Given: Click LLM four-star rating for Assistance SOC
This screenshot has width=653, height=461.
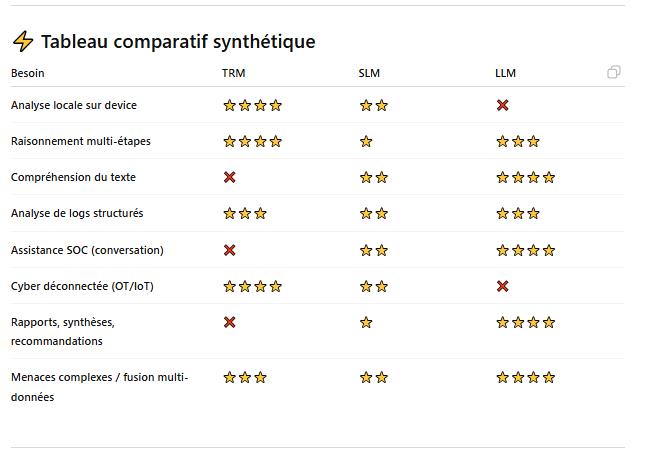Looking at the screenshot, I should point(525,250).
